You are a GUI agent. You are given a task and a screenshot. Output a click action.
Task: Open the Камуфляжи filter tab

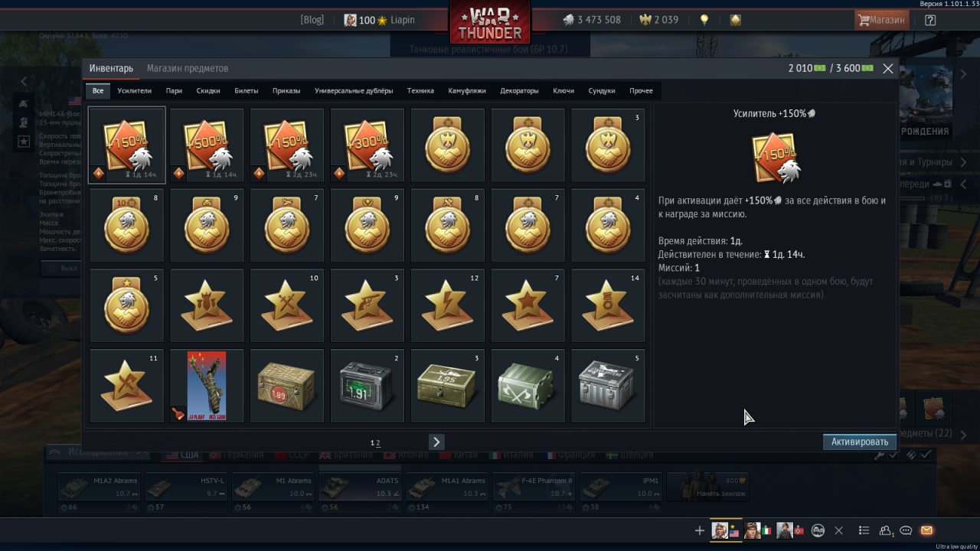tap(467, 90)
